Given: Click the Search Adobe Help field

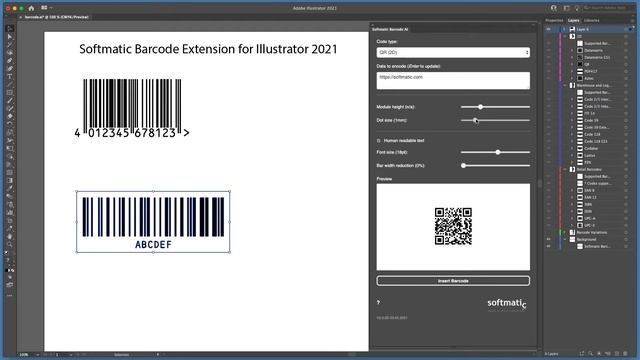Looking at the screenshot, I should click(609, 8).
